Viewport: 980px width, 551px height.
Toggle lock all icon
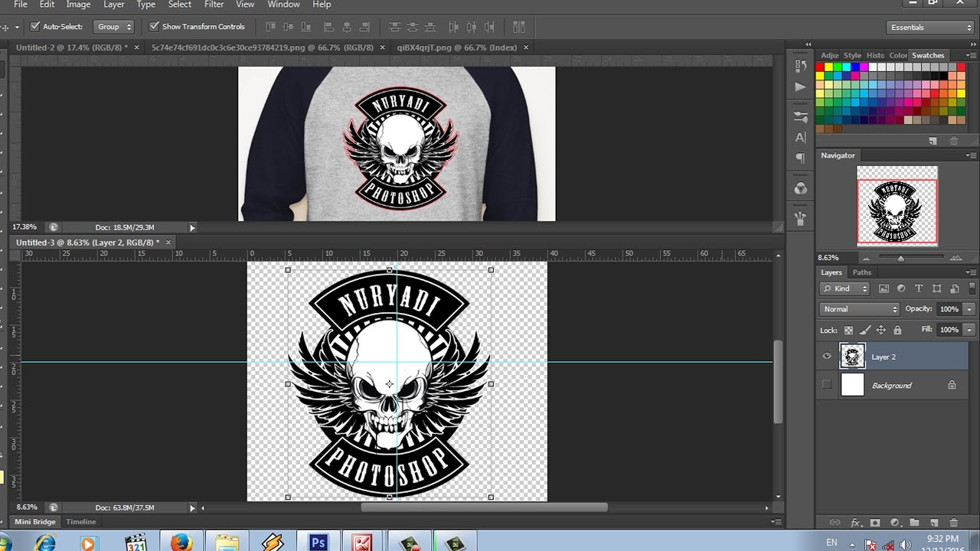pos(897,331)
